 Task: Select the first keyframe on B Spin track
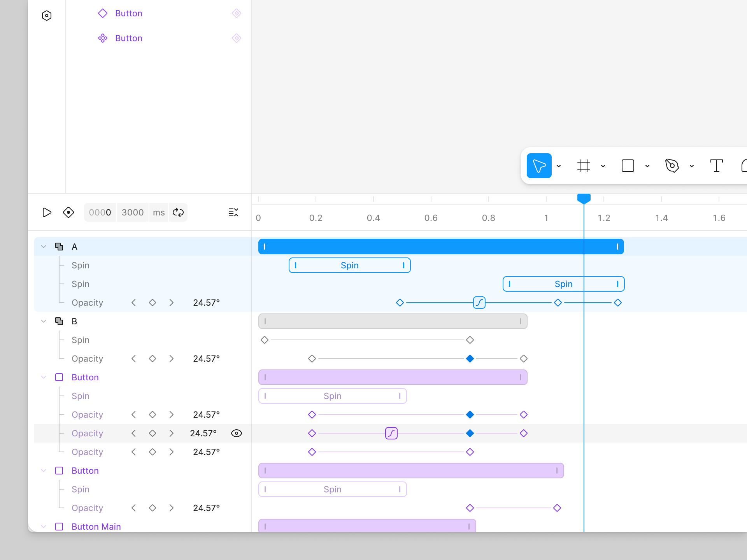click(x=265, y=340)
